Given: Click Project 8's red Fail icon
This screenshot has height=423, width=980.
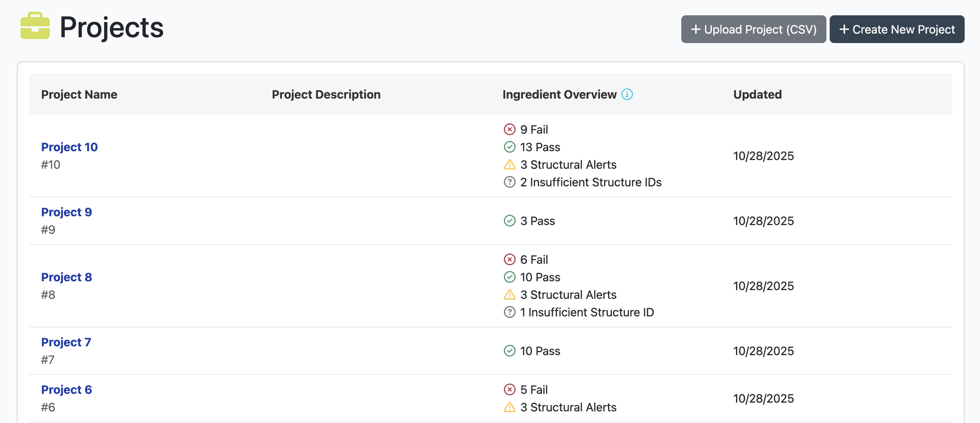Looking at the screenshot, I should [509, 259].
